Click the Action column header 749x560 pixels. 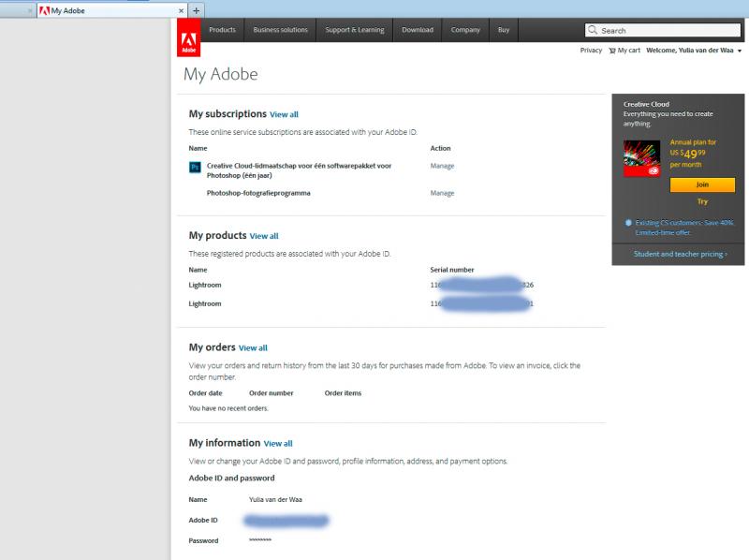440,149
